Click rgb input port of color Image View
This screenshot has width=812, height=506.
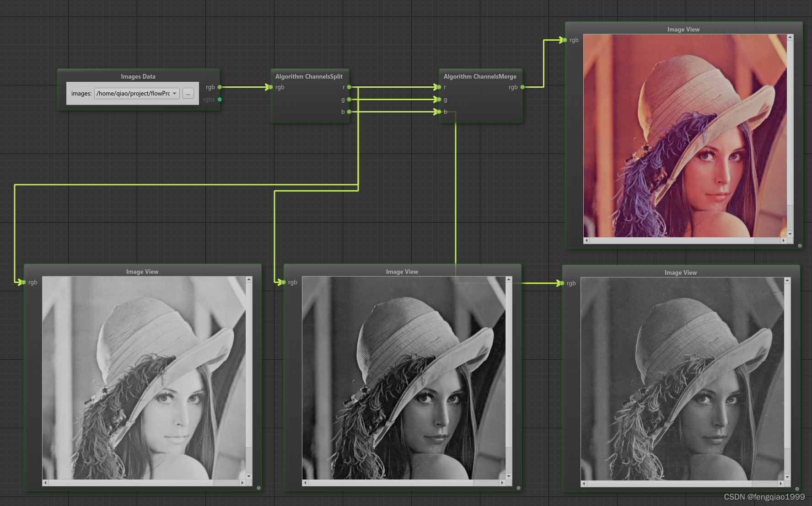pos(565,40)
